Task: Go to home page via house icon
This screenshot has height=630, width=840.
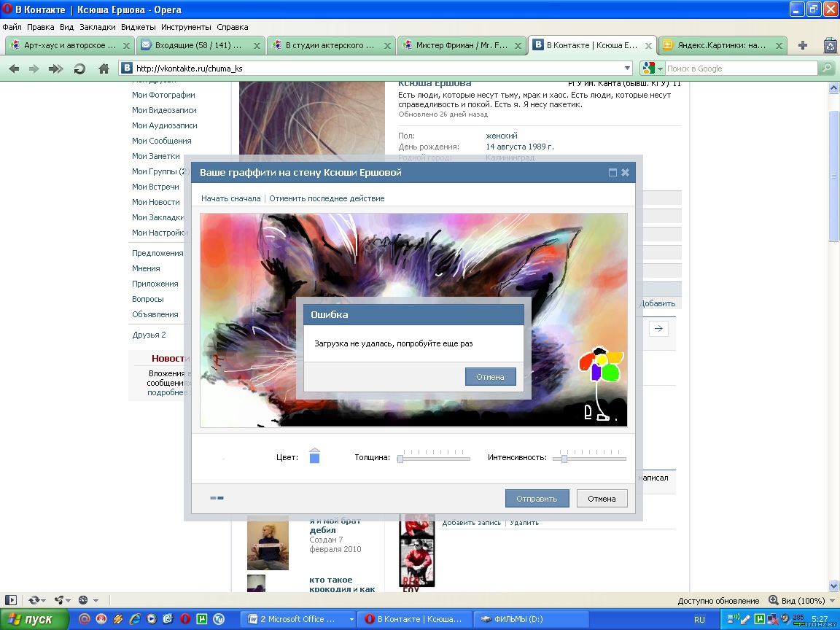Action: coord(104,69)
